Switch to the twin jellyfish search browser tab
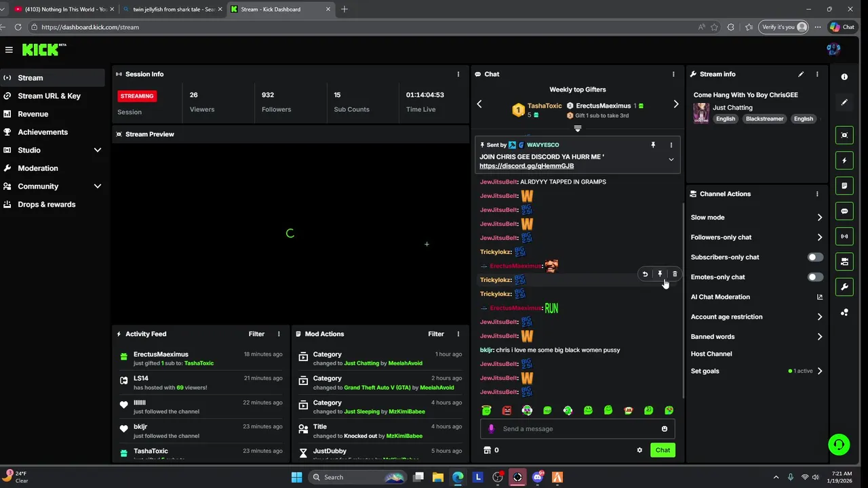Screen dimensions: 868x488 pos(173,9)
